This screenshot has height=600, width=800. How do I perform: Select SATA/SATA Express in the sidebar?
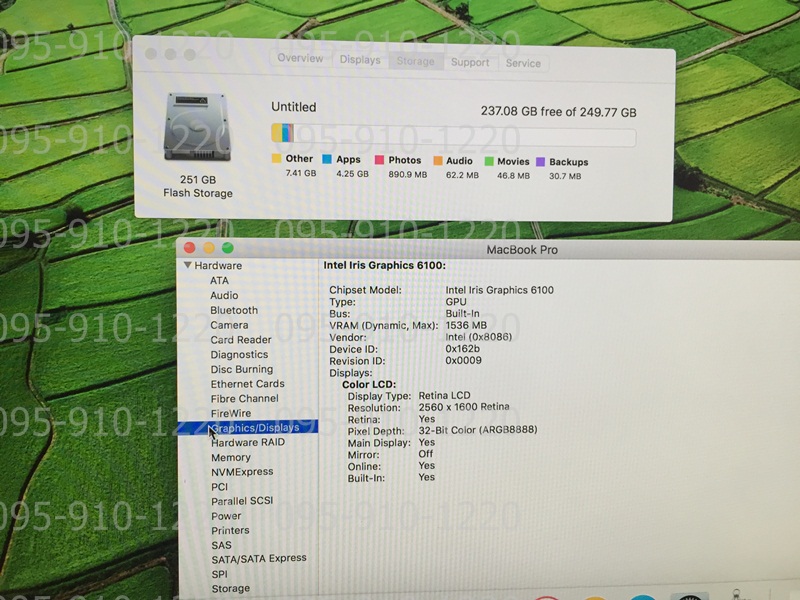pos(259,559)
